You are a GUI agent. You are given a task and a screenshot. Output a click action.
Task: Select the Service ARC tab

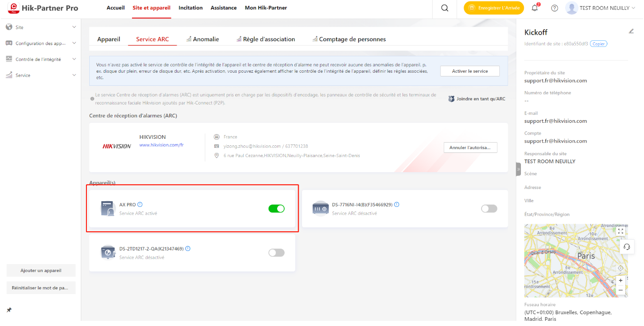click(x=152, y=39)
